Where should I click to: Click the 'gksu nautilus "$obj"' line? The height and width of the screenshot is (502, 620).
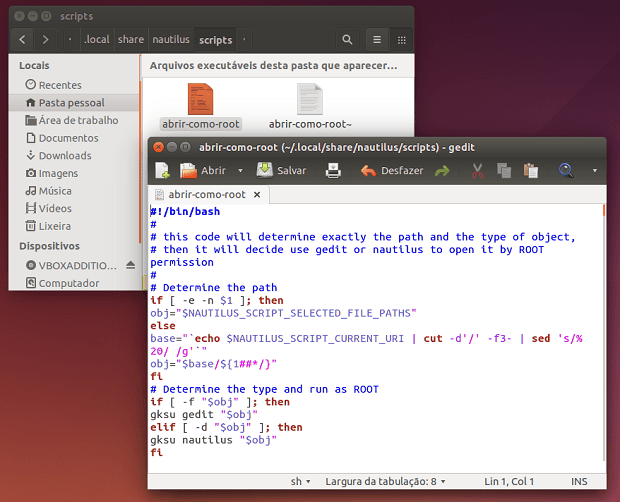click(214, 440)
